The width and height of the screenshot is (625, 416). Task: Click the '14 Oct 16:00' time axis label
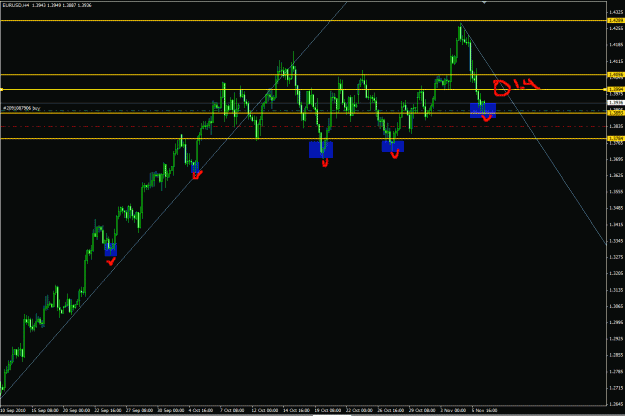(x=297, y=410)
